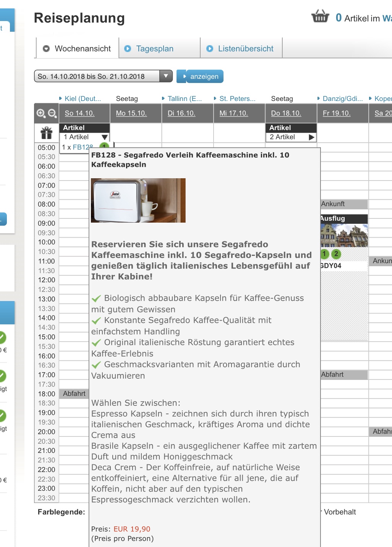Open the Fr 19.10. day header
Viewport: 392px width, 547px height.
337,113
